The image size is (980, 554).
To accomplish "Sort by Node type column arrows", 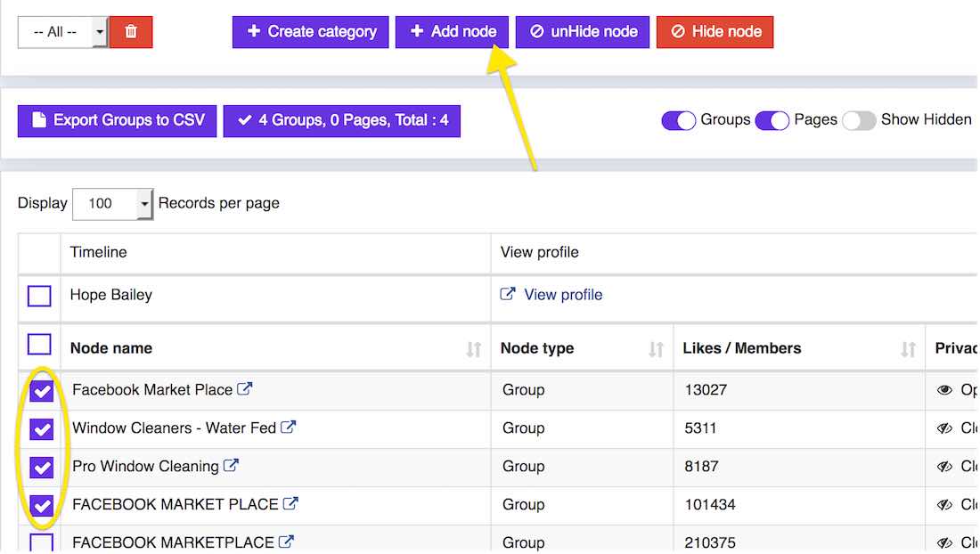I will click(x=656, y=349).
